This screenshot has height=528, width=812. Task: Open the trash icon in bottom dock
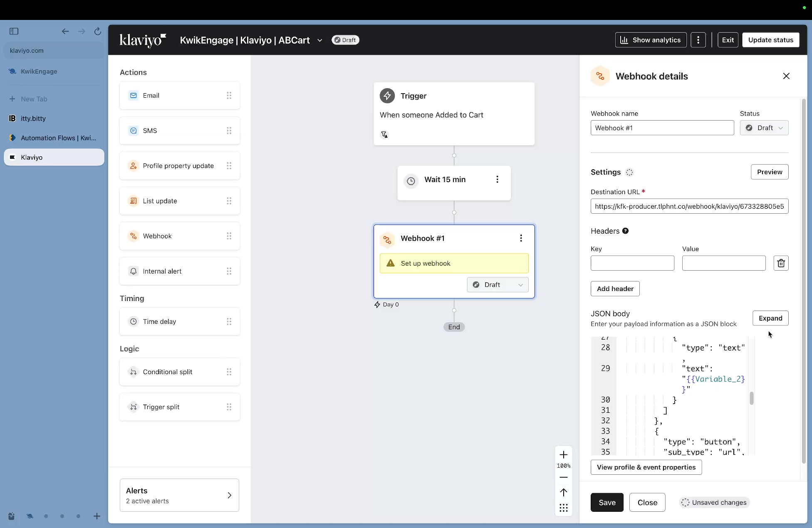point(11,516)
